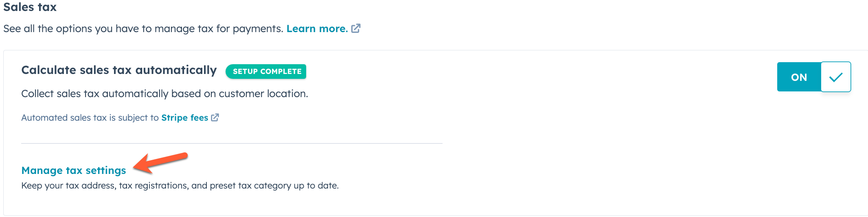
Task: Click the orange arrow annotation
Action: pyautogui.click(x=160, y=163)
